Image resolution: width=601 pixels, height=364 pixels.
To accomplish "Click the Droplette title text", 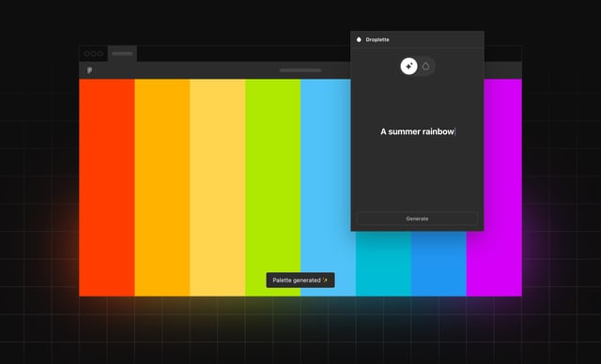I will (378, 39).
